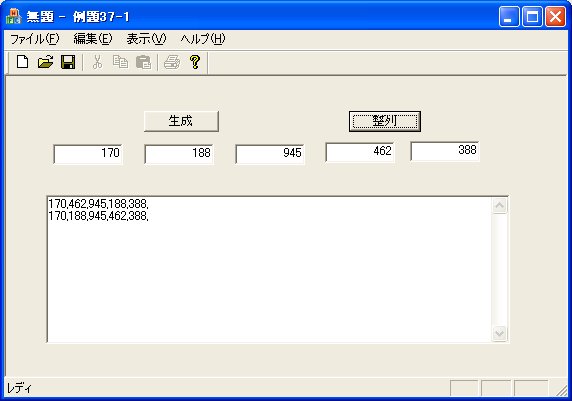
Task: Save using the floppy disk icon
Action: (68, 62)
